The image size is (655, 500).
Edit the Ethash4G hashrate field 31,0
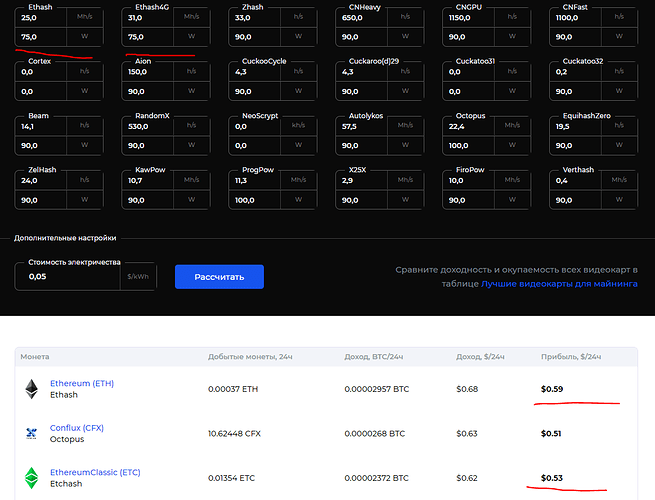(x=148, y=18)
